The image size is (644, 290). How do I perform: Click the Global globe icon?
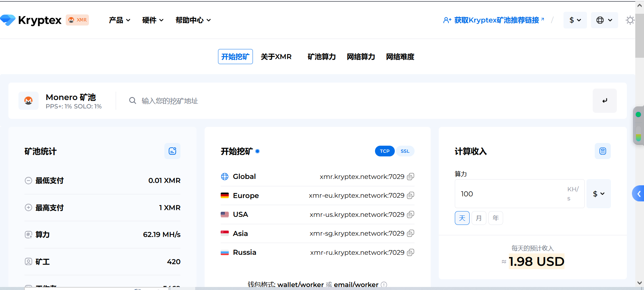[x=225, y=177]
